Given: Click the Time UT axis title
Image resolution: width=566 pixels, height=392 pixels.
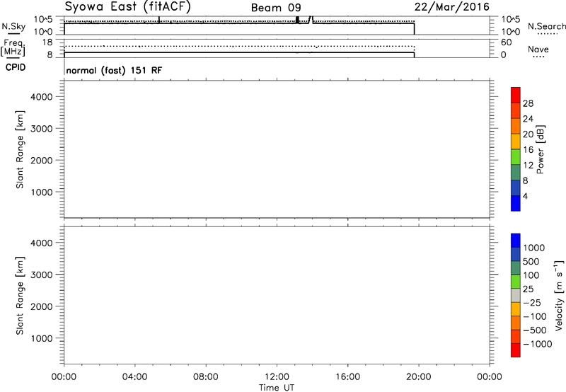Looking at the screenshot, I should pos(276,386).
